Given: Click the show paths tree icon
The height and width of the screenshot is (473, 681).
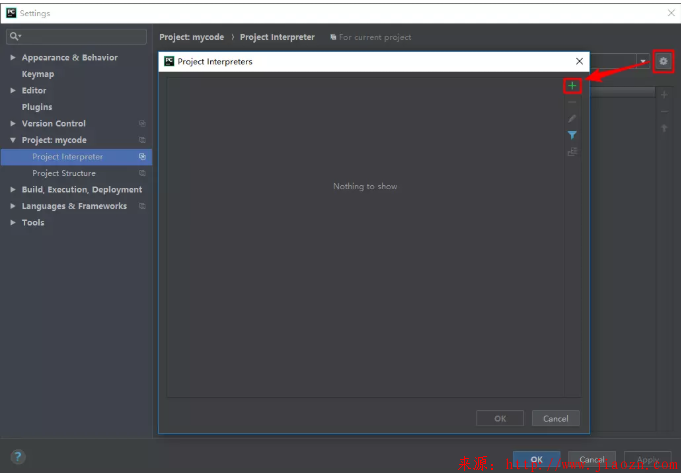Looking at the screenshot, I should pyautogui.click(x=572, y=152).
